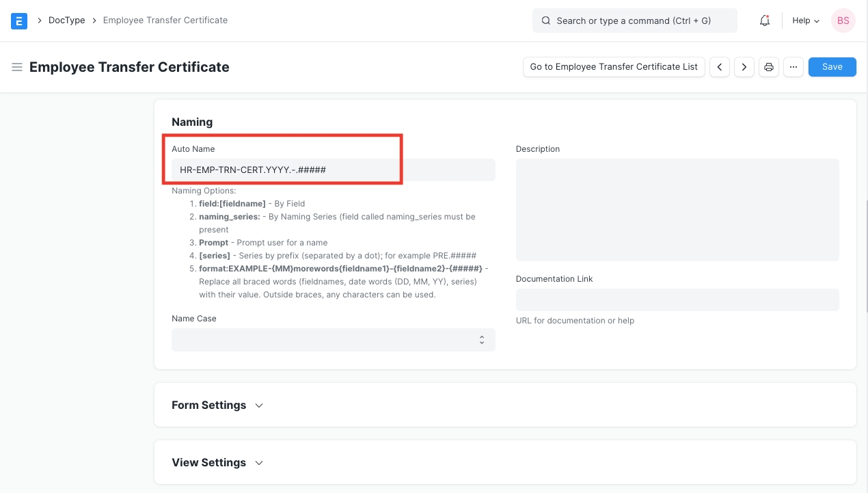
Task: Click the Description text area
Action: pos(677,209)
